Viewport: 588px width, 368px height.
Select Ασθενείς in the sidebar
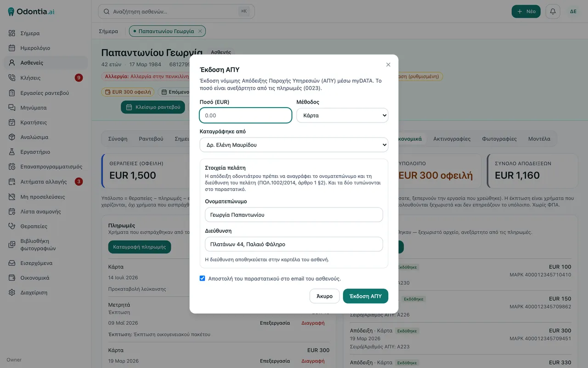click(x=45, y=63)
